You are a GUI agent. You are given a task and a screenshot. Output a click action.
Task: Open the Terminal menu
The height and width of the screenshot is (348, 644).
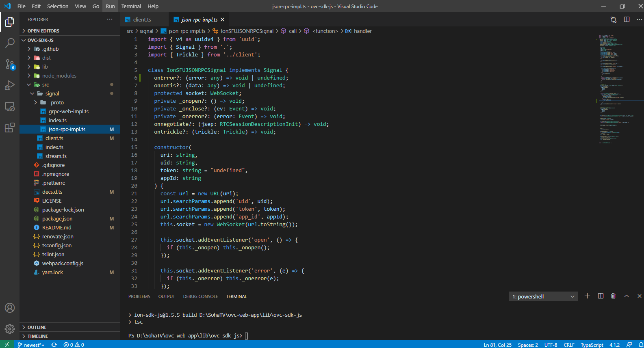(x=131, y=6)
